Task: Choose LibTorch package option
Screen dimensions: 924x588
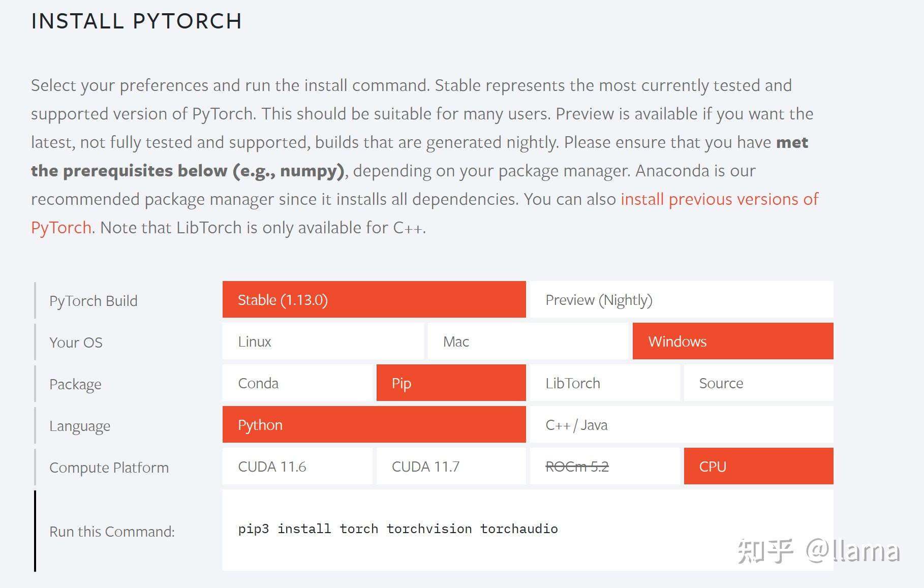Action: tap(604, 383)
